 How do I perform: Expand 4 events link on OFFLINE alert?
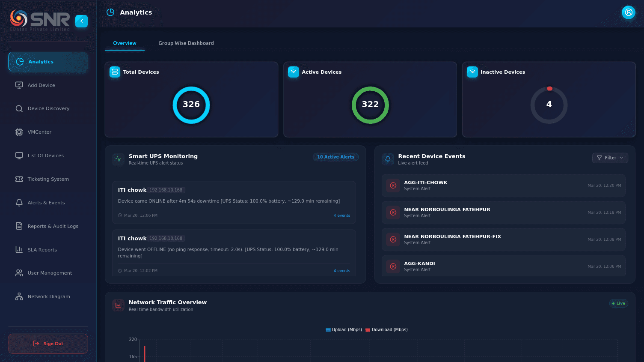click(x=341, y=271)
